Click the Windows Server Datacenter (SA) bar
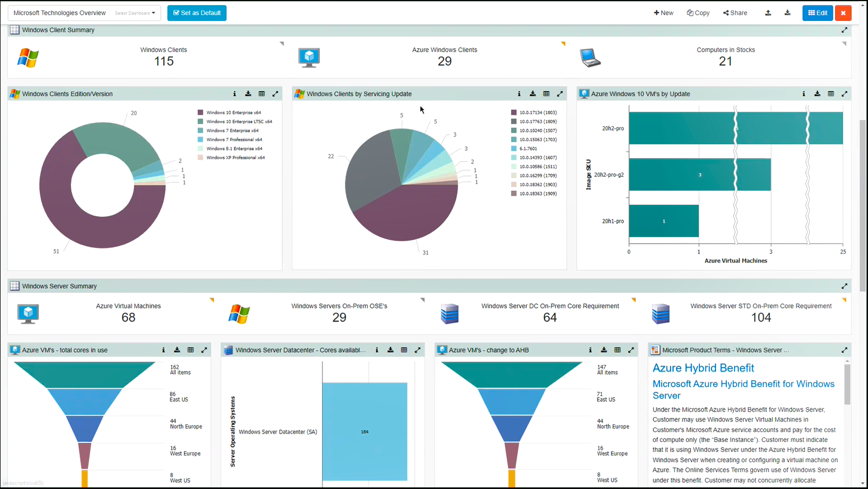 click(365, 431)
